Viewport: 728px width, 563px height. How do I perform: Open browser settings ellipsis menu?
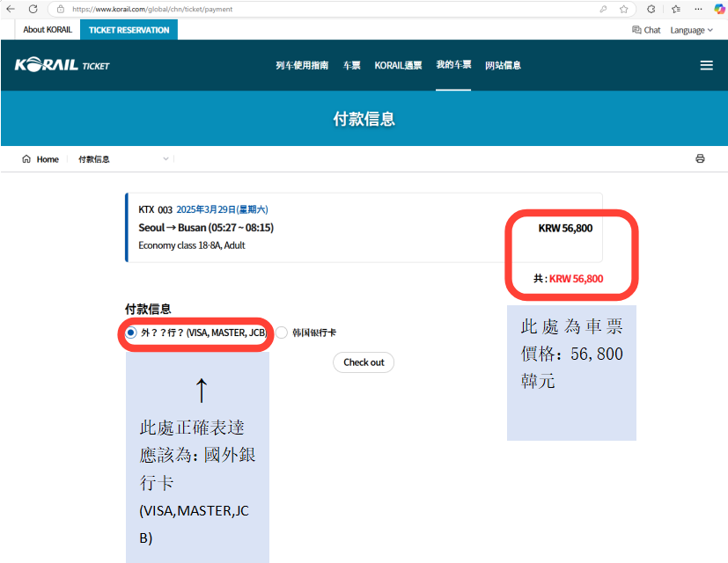point(697,9)
